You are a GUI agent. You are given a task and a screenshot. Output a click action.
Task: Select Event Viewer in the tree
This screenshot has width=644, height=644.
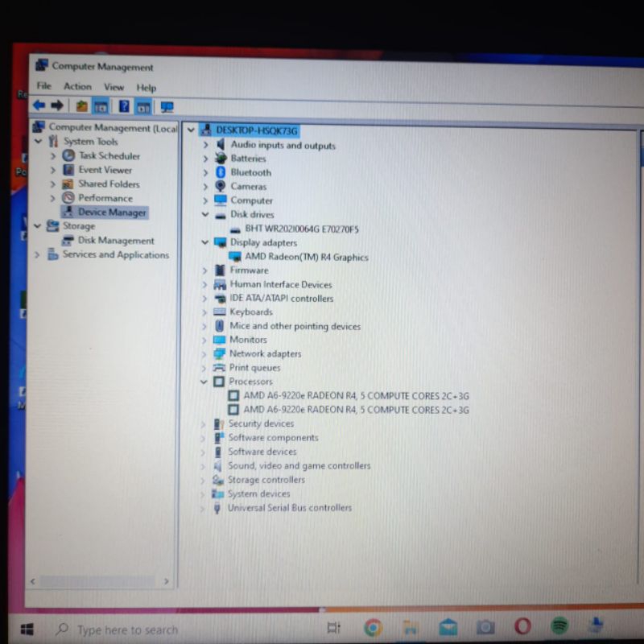pyautogui.click(x=105, y=170)
